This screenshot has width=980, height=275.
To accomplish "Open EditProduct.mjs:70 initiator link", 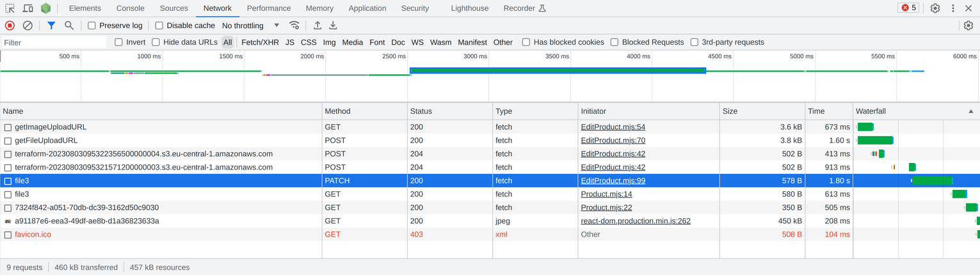I will 613,141.
